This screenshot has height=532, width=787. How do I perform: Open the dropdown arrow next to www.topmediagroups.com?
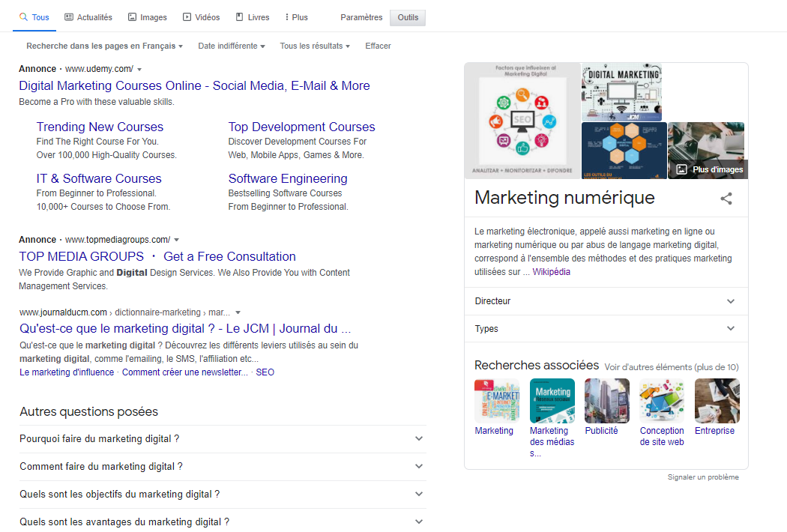point(177,240)
